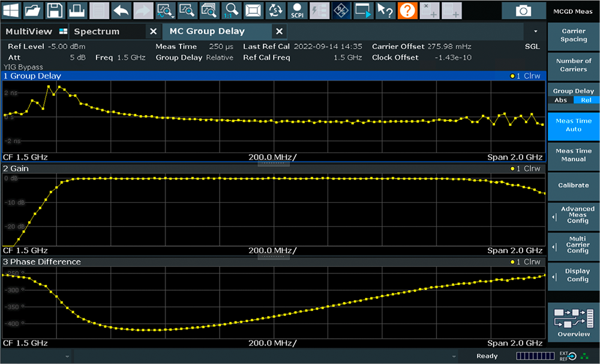Viewport: 600px width, 364px height.
Task: Toggle Meas Time Auto softkey
Action: tap(574, 125)
